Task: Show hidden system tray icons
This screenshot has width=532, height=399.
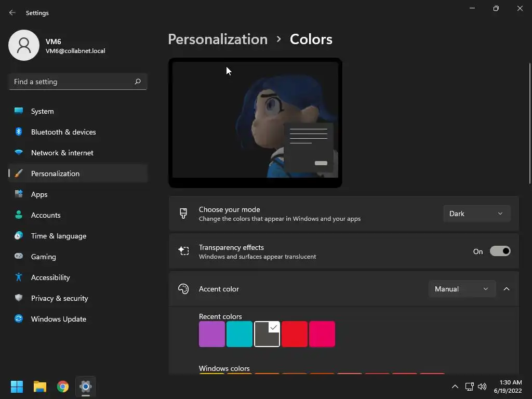Action: pos(455,387)
